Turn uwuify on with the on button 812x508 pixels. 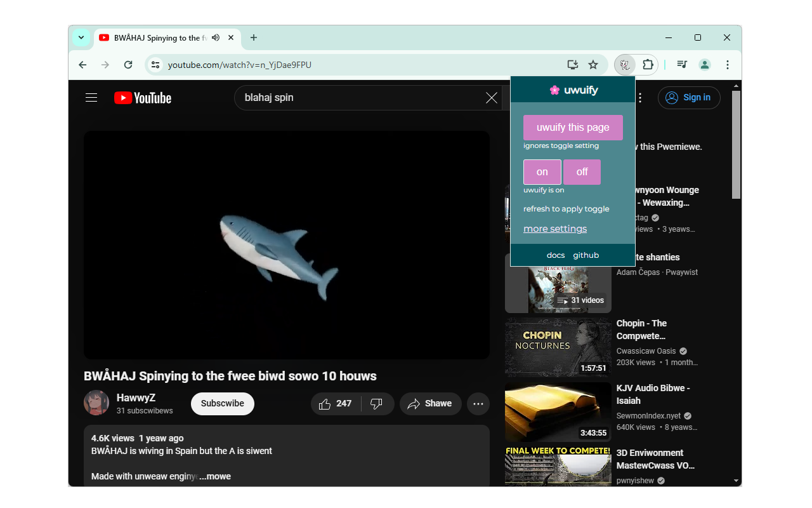tap(542, 172)
